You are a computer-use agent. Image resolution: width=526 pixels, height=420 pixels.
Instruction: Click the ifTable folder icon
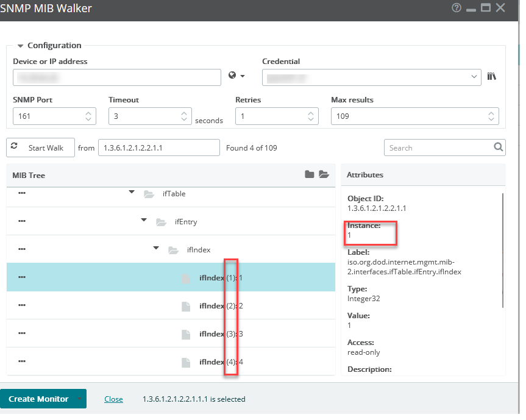click(149, 193)
